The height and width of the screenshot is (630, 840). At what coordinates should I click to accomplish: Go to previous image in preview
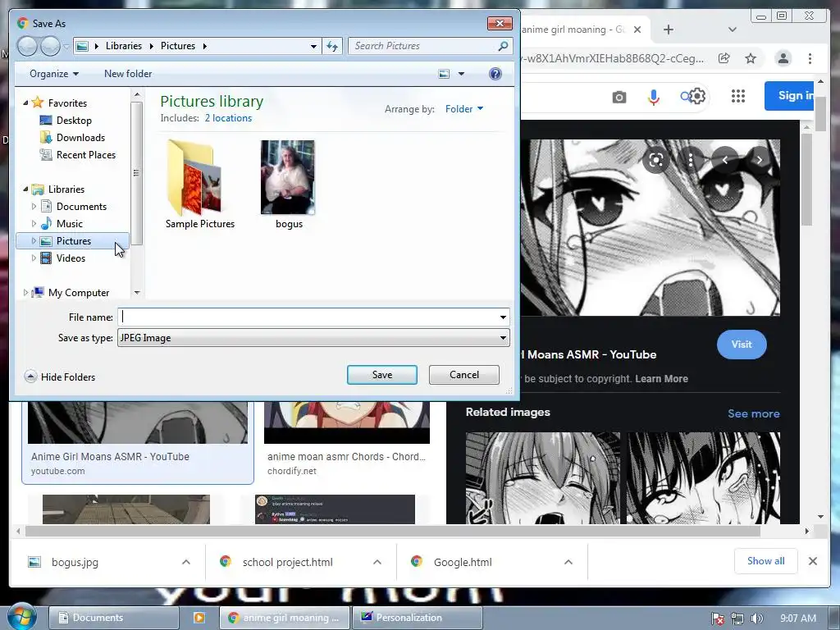pos(725,160)
